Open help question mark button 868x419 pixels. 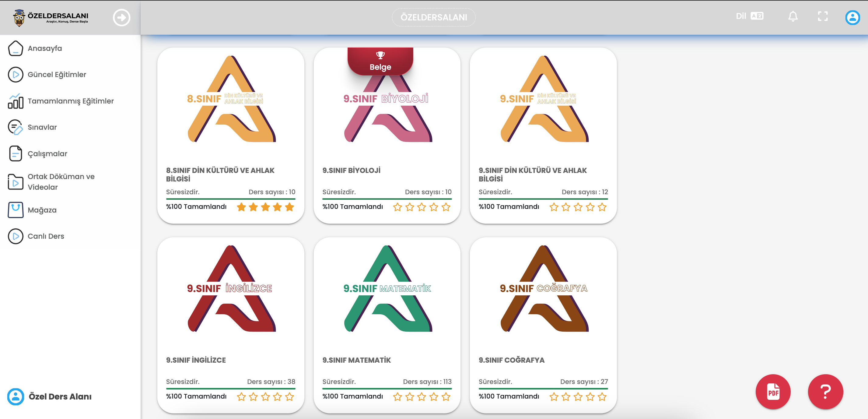[825, 392]
